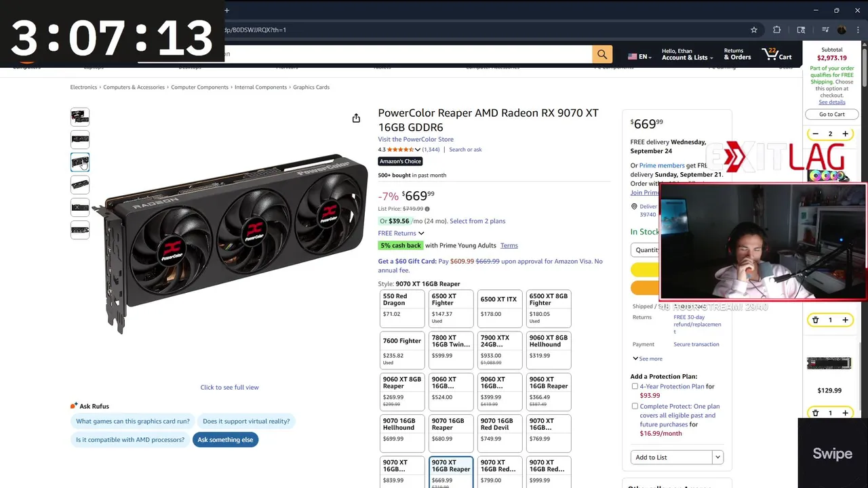Click the share icon above product image
Image resolution: width=868 pixels, height=488 pixels.
[356, 118]
